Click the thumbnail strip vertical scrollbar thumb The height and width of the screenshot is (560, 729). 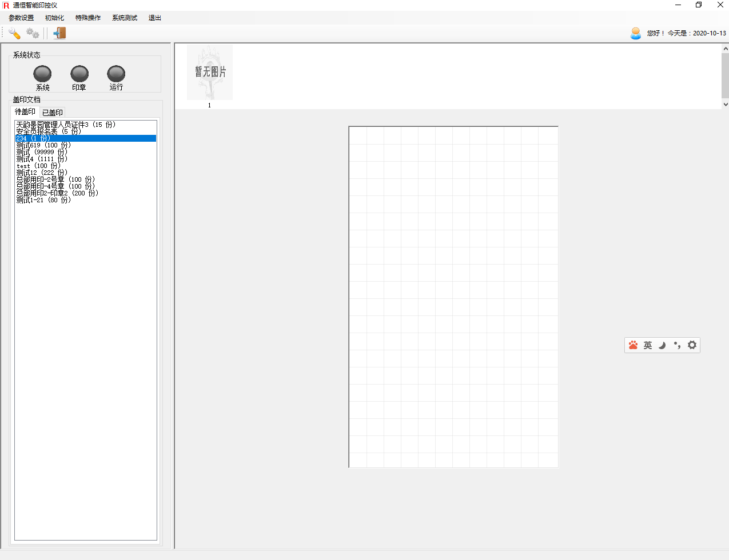[x=725, y=76]
